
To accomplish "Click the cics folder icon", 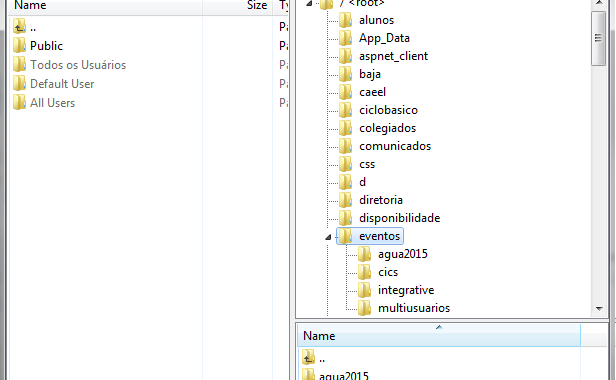I will click(x=364, y=272).
